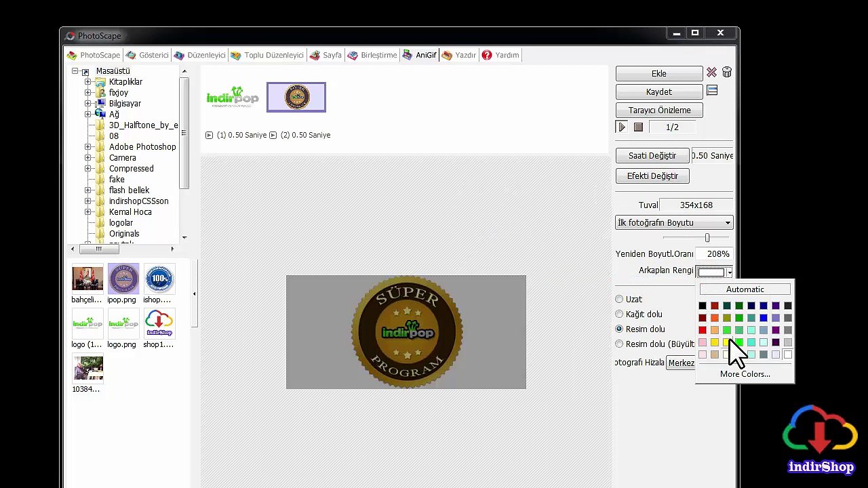Click the Masaüstü desktop icon in tree
Image resolution: width=868 pixels, height=488 pixels.
(x=85, y=71)
